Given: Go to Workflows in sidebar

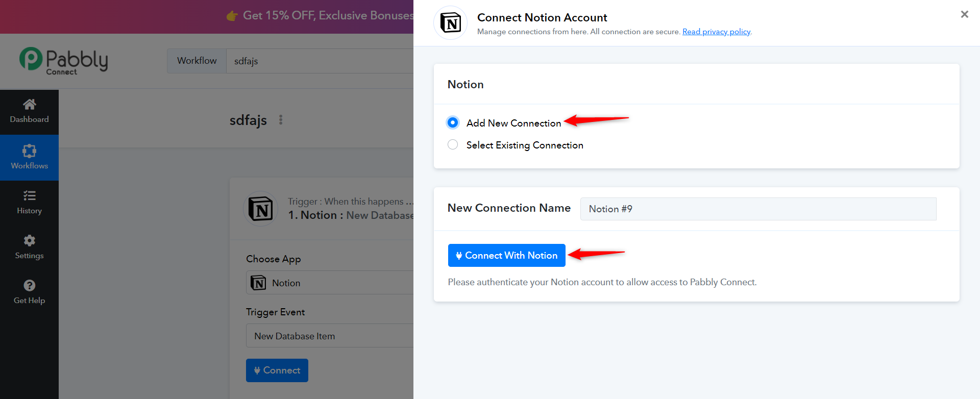Looking at the screenshot, I should click(x=29, y=158).
